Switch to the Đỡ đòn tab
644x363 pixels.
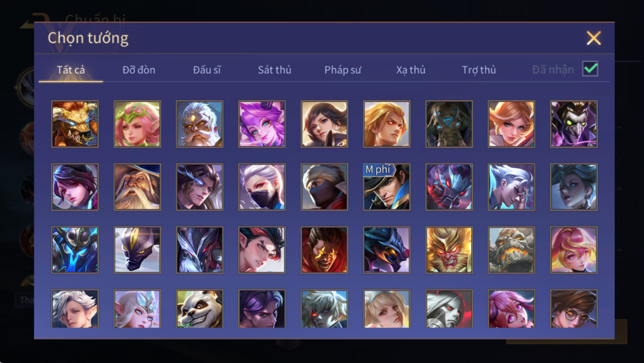[139, 70]
